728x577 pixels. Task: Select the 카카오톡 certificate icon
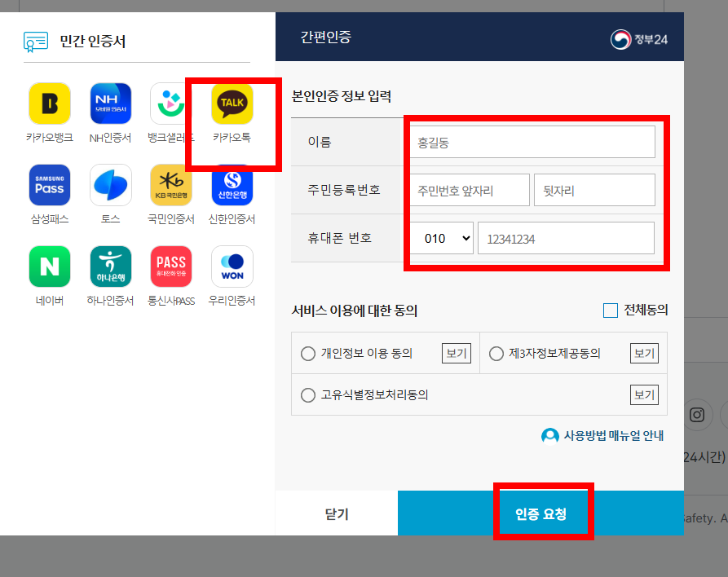coord(231,104)
